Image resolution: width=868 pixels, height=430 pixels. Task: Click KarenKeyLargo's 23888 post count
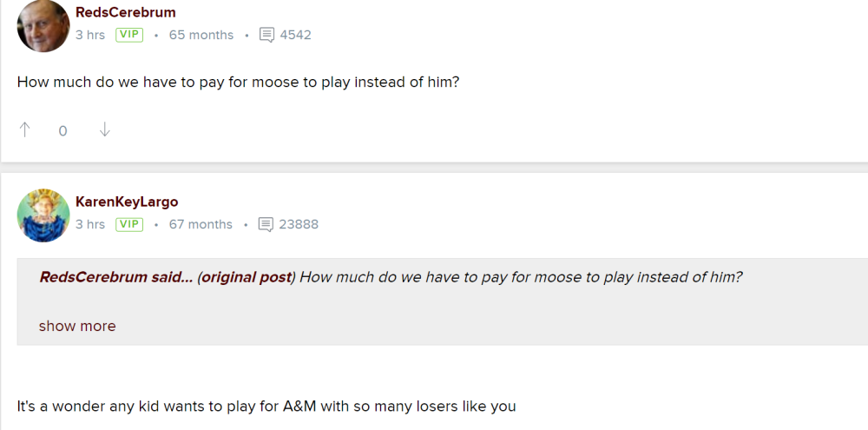pos(299,224)
